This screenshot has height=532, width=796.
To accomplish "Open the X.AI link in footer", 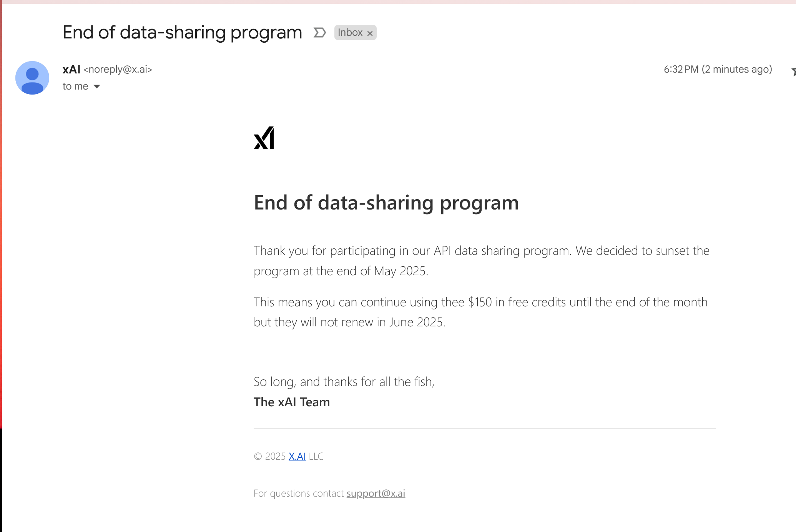I will click(297, 456).
